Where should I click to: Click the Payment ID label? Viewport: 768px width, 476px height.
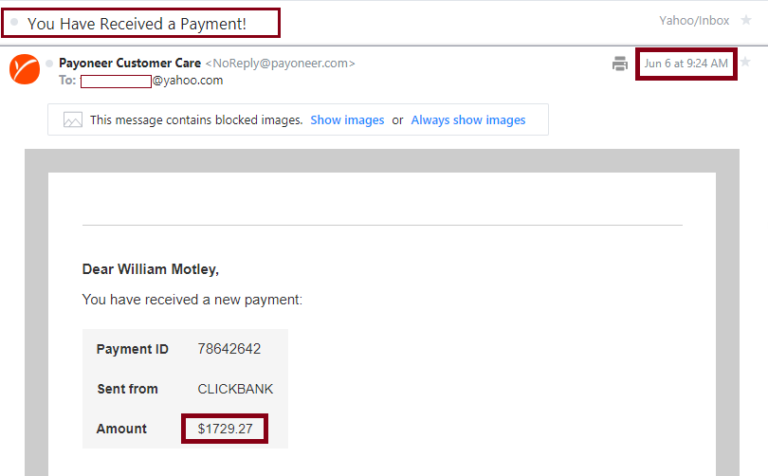pyautogui.click(x=132, y=349)
